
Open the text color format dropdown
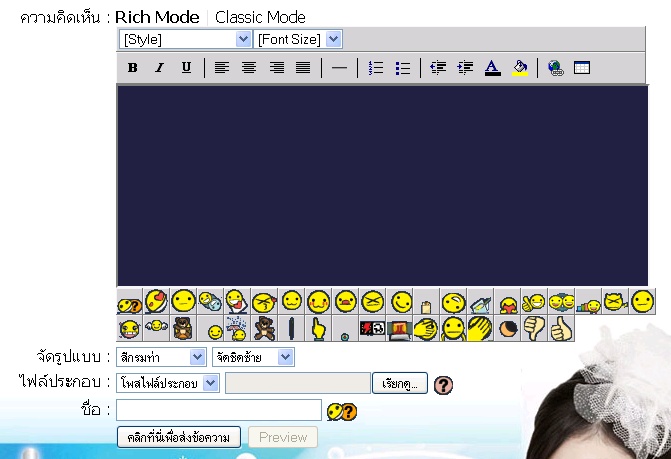(161, 357)
